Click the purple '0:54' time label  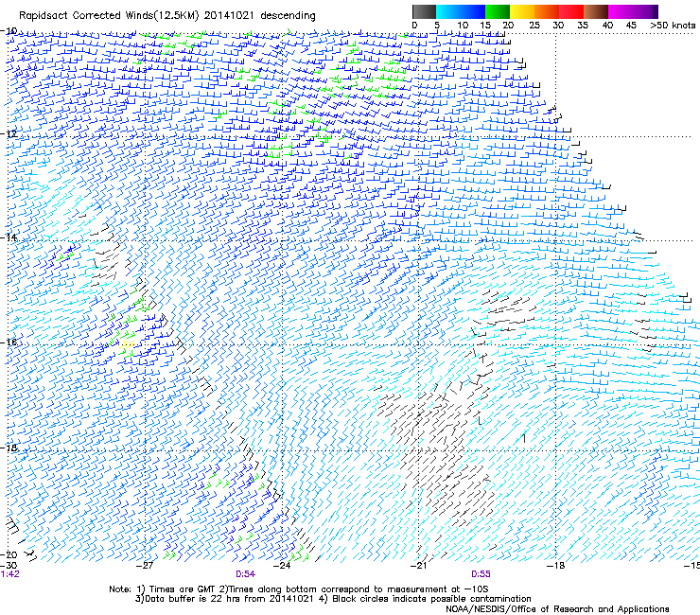coord(246,574)
